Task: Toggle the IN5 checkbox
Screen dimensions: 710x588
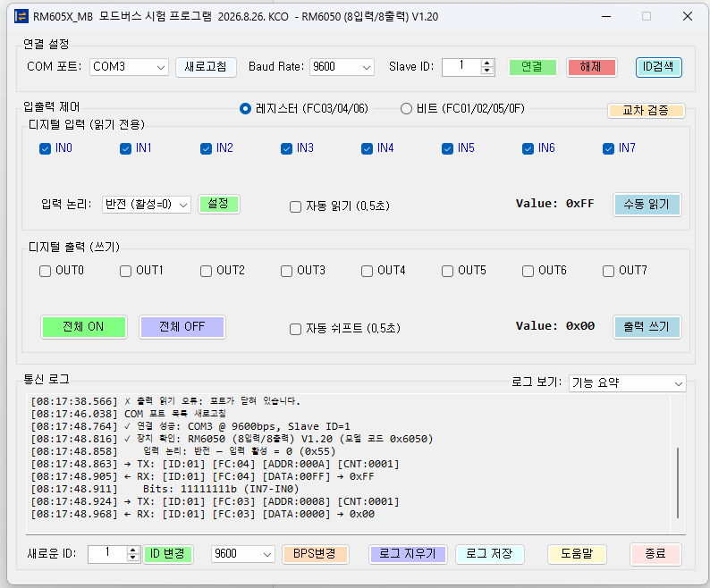Action: 447,148
